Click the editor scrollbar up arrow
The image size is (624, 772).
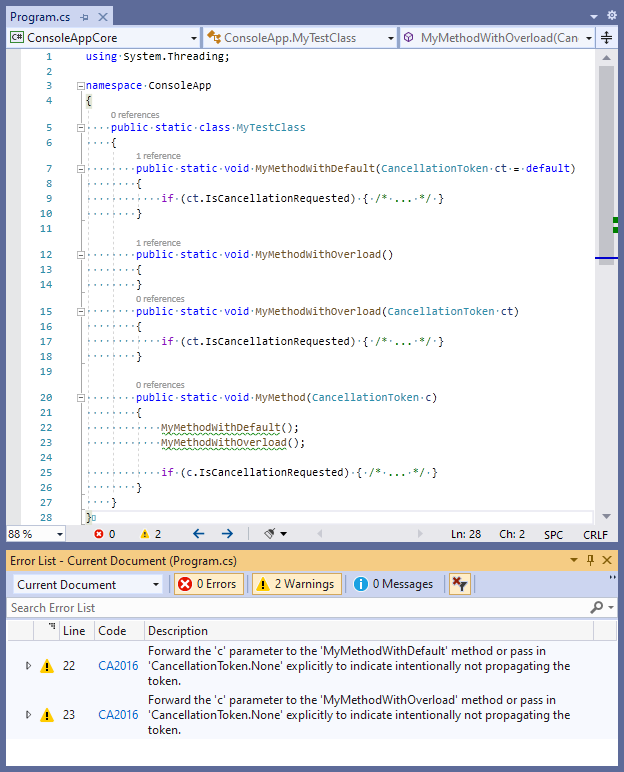607,58
